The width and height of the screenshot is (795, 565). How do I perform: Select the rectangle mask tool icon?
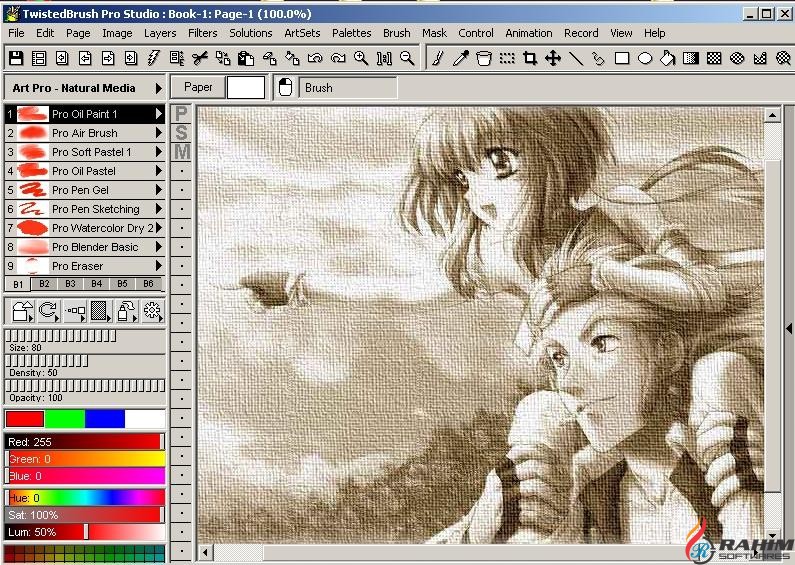[714, 58]
